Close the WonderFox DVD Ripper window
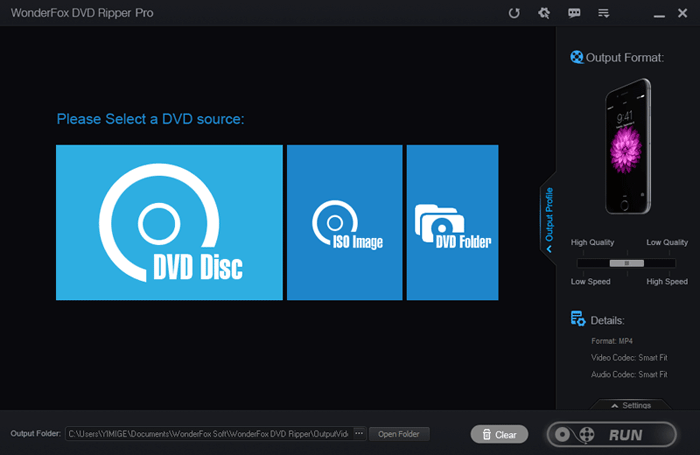The width and height of the screenshot is (700, 455). pos(682,13)
